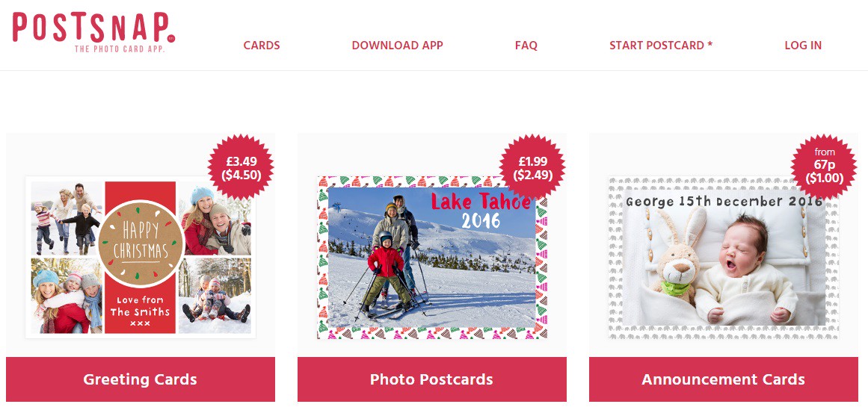Click the £1.99 price badge

tap(532, 167)
